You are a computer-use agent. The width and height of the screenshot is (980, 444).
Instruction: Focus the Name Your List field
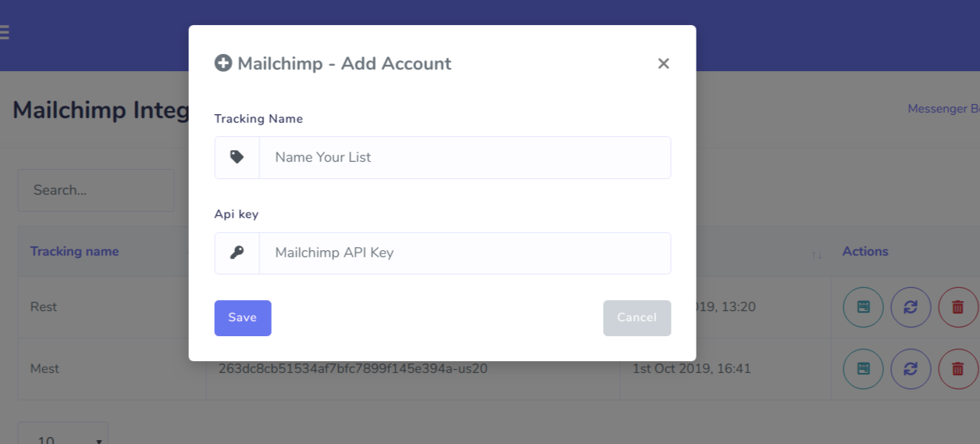(465, 157)
